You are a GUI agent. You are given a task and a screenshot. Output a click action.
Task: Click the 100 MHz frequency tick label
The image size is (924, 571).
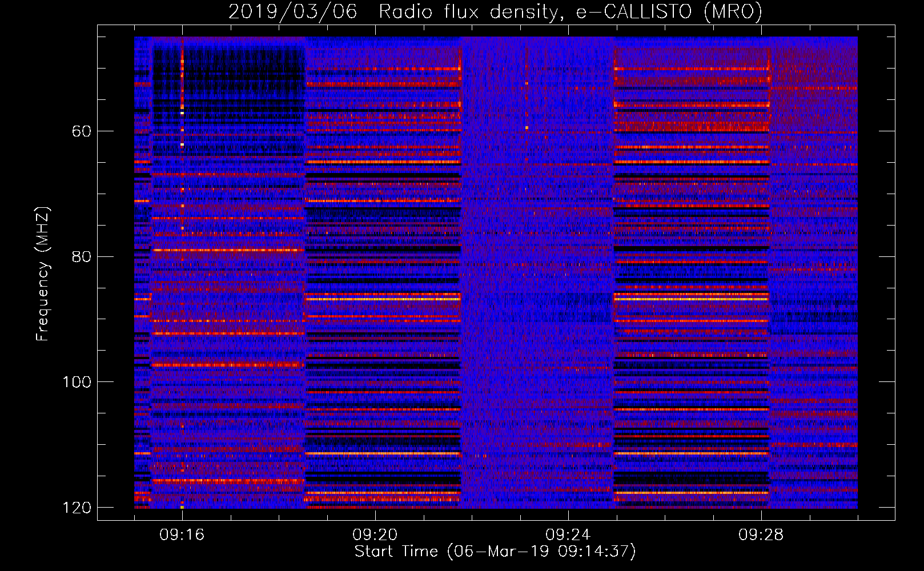[x=77, y=382]
